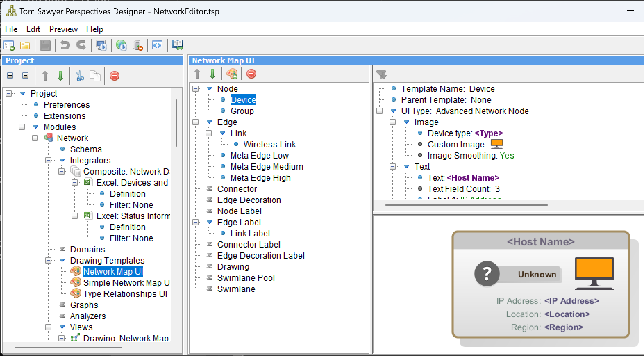The image size is (644, 356).
Task: Click the properties pane horizontal scrollbar
Action: pos(467,205)
